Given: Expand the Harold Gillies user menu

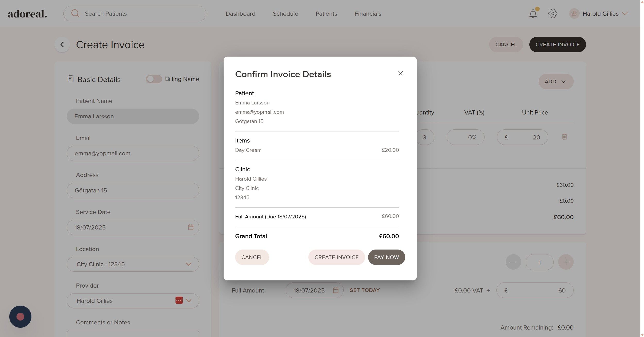Looking at the screenshot, I should [625, 14].
